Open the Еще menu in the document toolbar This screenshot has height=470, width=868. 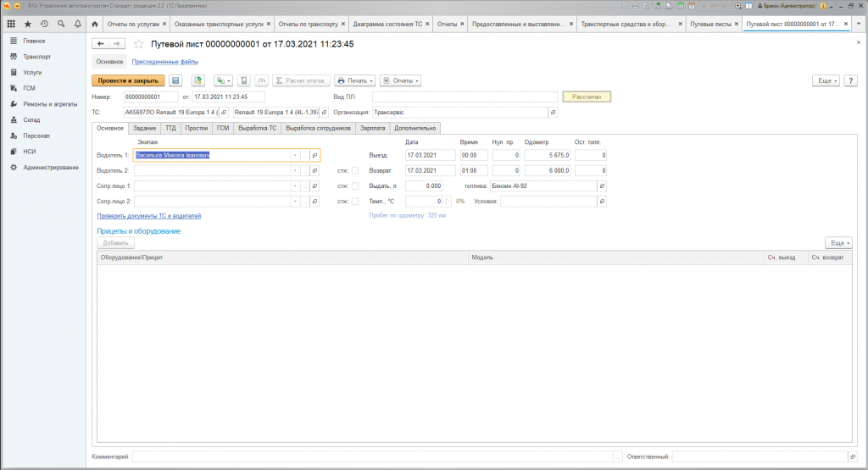pyautogui.click(x=826, y=80)
